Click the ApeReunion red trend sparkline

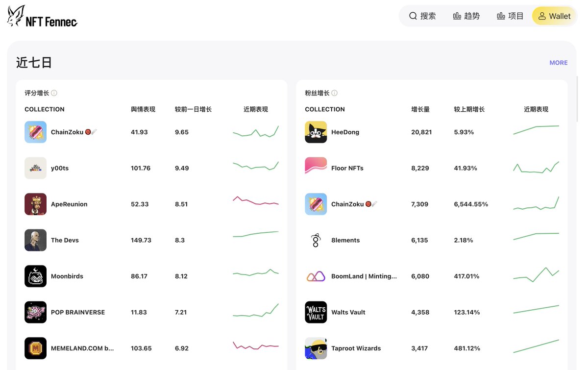click(256, 201)
